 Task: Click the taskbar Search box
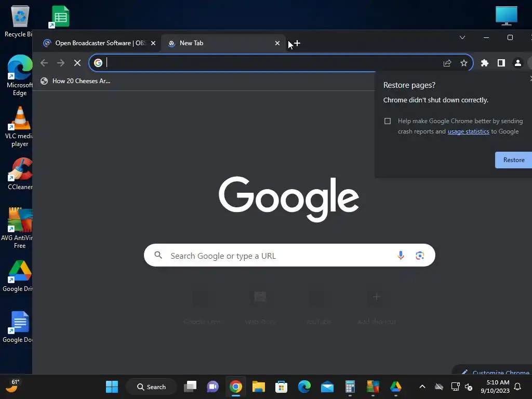[151, 387]
